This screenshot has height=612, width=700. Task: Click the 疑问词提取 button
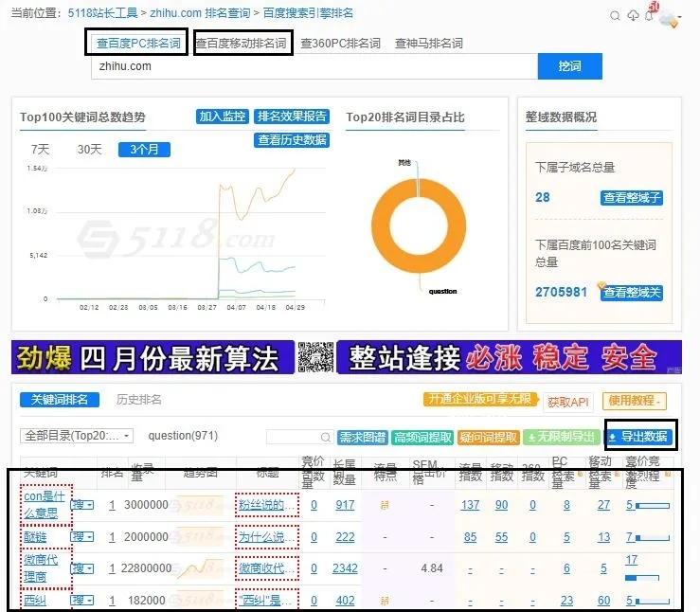[488, 437]
